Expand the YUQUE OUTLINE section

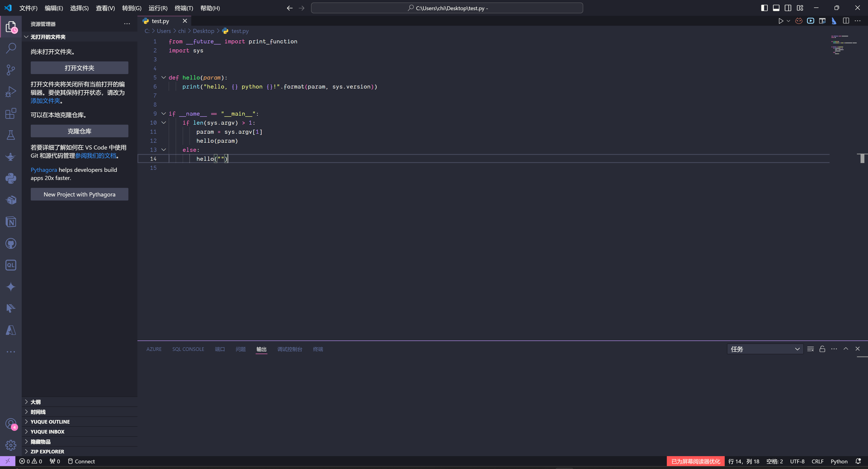(x=50, y=422)
